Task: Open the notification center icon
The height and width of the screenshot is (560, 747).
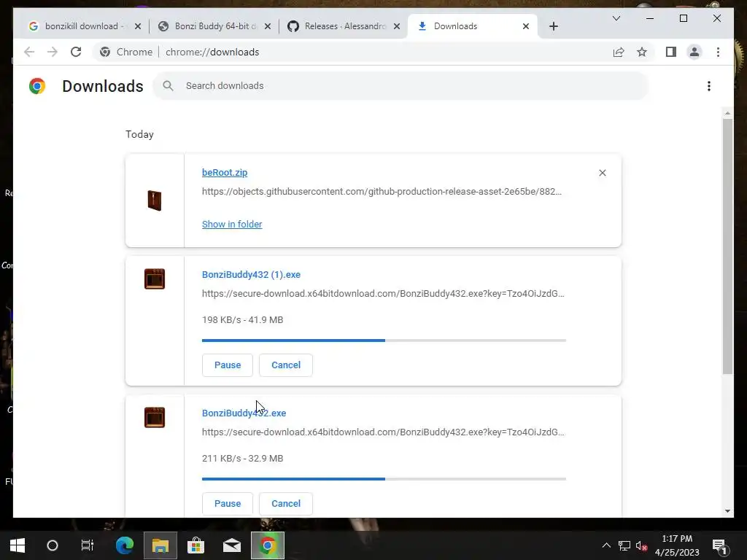Action: (x=719, y=545)
